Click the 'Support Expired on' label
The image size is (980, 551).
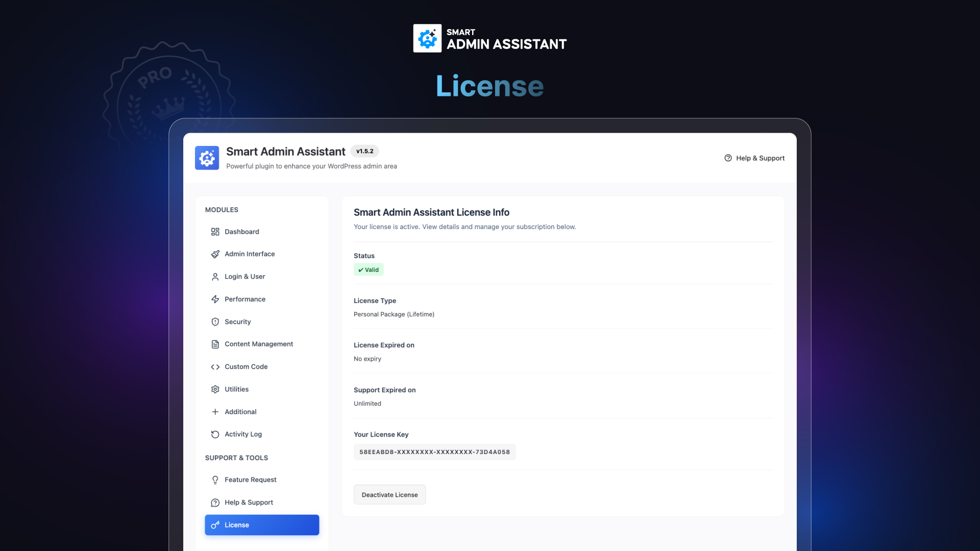pos(384,390)
